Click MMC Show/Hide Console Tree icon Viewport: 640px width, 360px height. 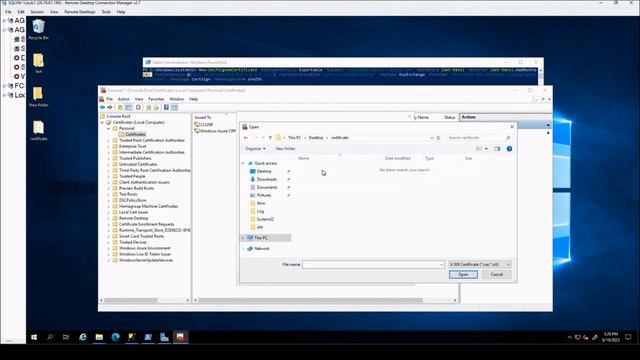click(128, 107)
